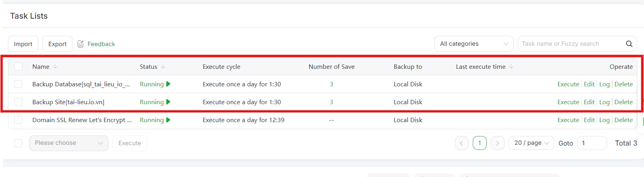Sort by the Status column arrow icon

[163, 66]
